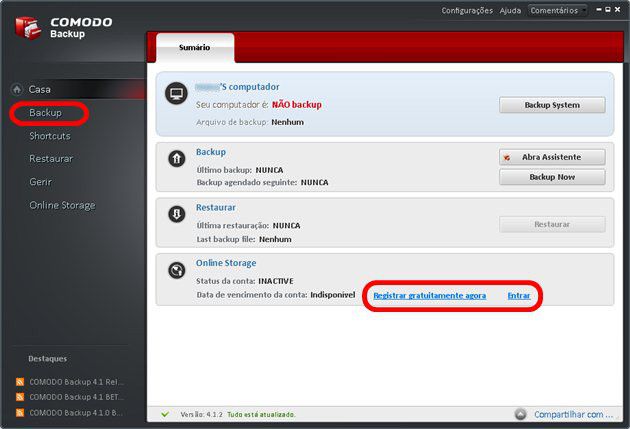Image resolution: width=630 pixels, height=429 pixels.
Task: Click the Online Storage section heading
Action: point(226,263)
